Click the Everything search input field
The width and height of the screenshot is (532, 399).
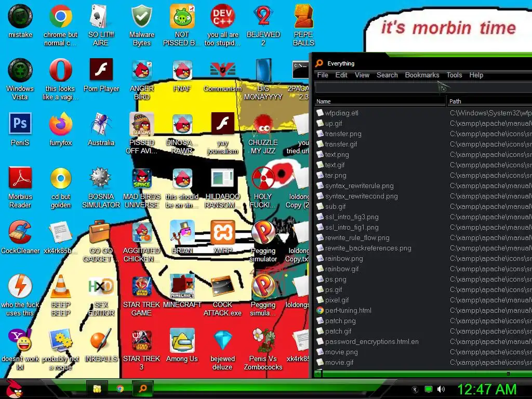423,88
